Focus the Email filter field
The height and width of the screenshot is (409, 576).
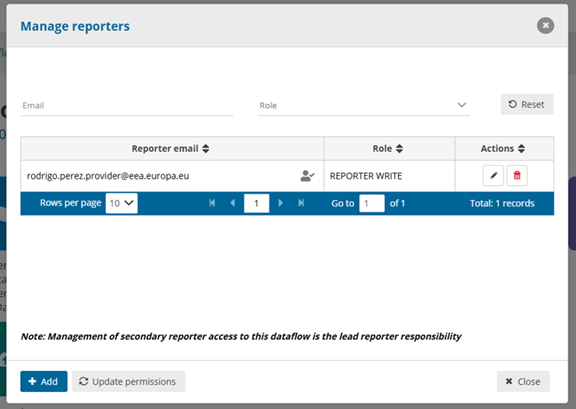point(127,105)
